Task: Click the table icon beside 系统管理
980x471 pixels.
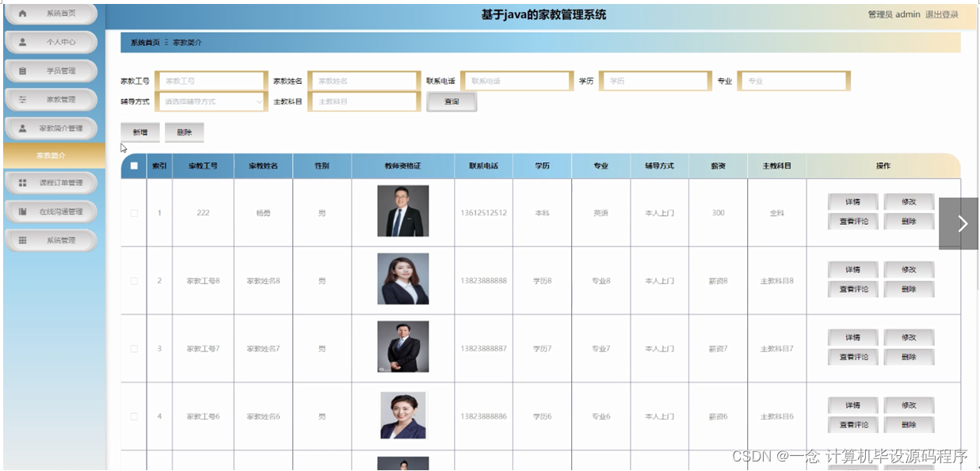Action: click(22, 240)
